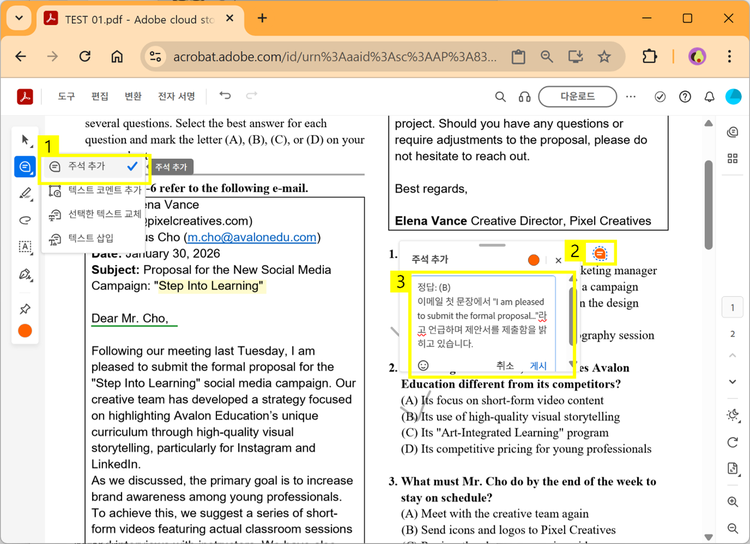Open browser zoom magnifier in address bar
The image size is (750, 544).
(x=547, y=57)
